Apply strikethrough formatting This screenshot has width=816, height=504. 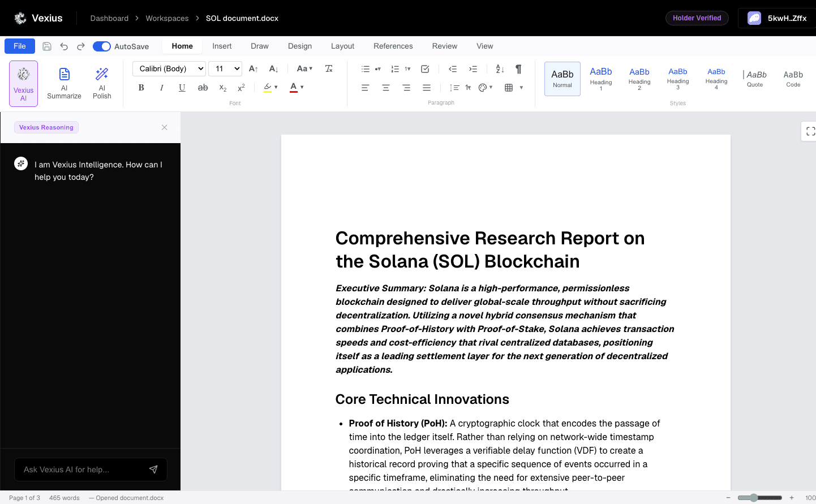point(203,88)
